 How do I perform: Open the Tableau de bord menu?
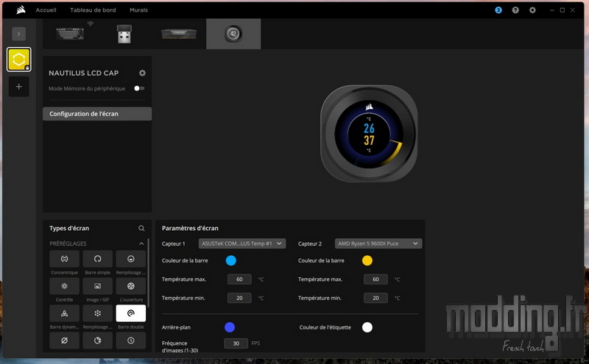coord(93,10)
